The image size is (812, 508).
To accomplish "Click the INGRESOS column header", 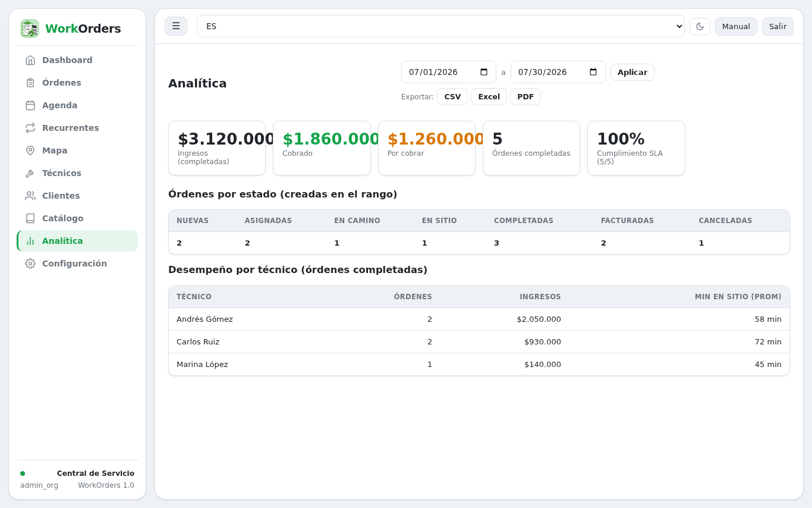I will [x=540, y=297].
